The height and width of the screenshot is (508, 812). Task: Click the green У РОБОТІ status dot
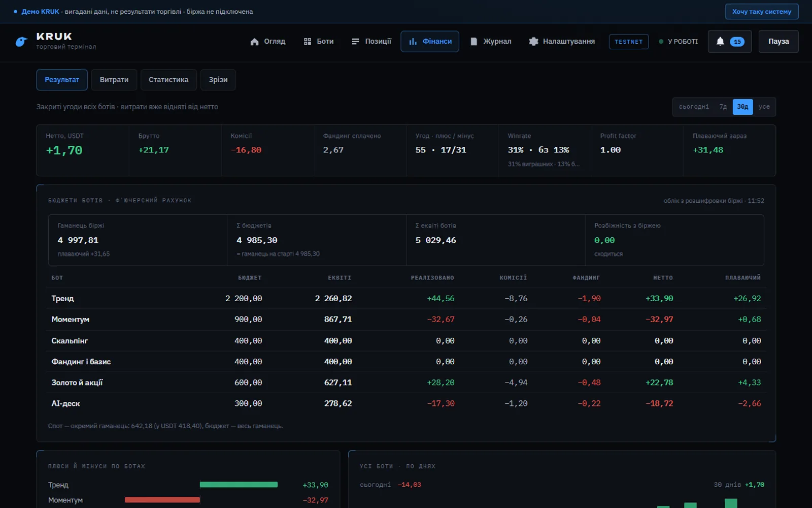coord(661,42)
